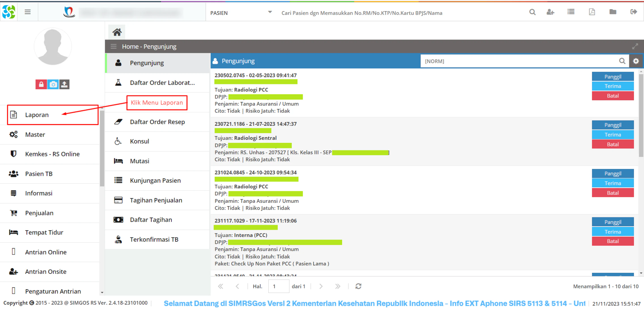Open the gear settings in the Pengunjung header
The height and width of the screenshot is (310, 644).
point(636,61)
